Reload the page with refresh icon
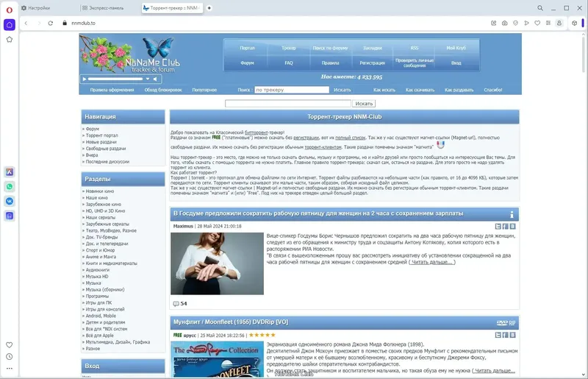The width and height of the screenshot is (588, 379). click(50, 23)
